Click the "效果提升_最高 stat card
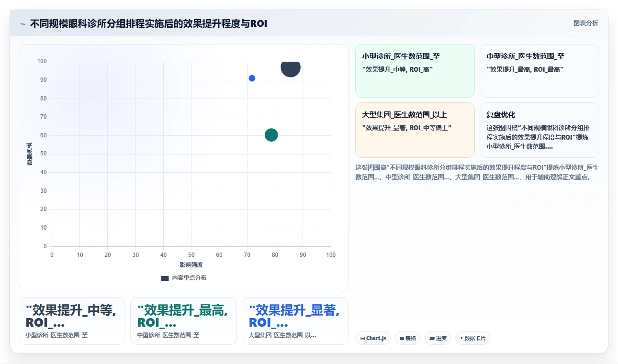Viewport: 618px width, 364px height. pyautogui.click(x=183, y=321)
